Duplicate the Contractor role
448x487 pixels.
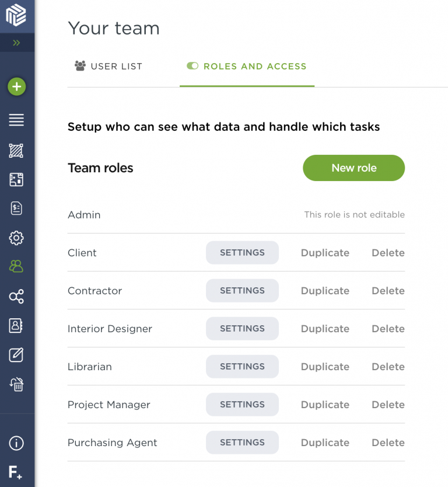pyautogui.click(x=325, y=291)
